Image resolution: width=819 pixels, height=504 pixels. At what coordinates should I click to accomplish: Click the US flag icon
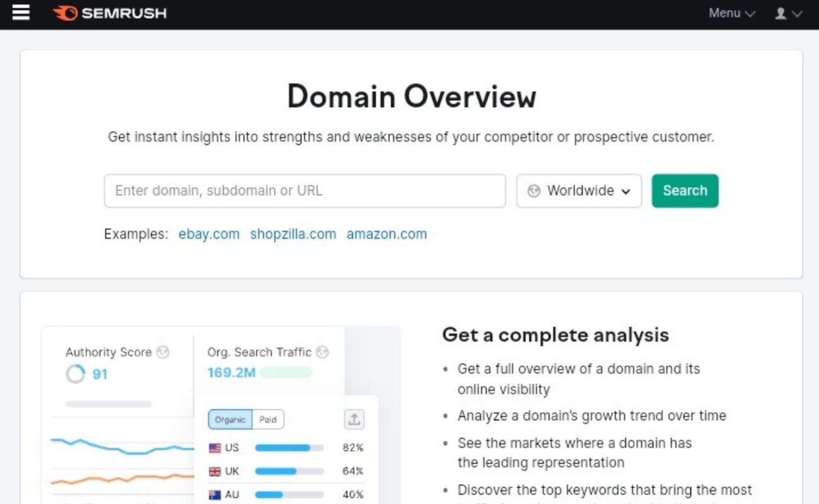coord(215,448)
